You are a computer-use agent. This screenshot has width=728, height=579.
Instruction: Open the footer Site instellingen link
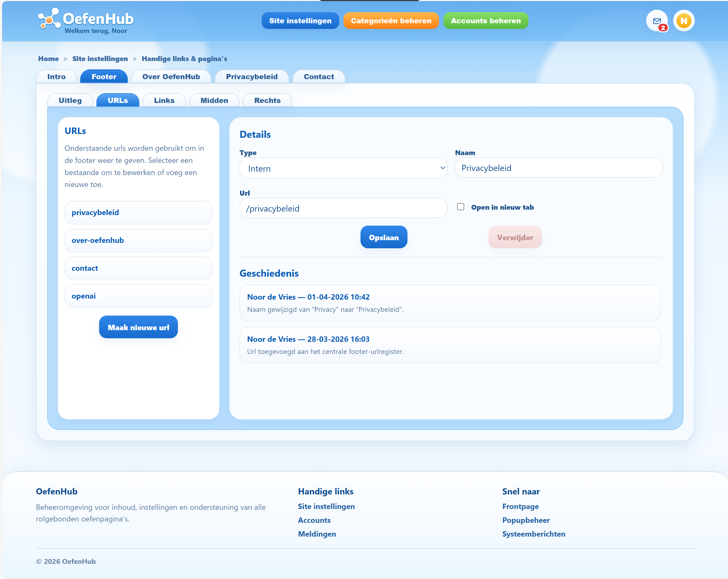(x=326, y=506)
